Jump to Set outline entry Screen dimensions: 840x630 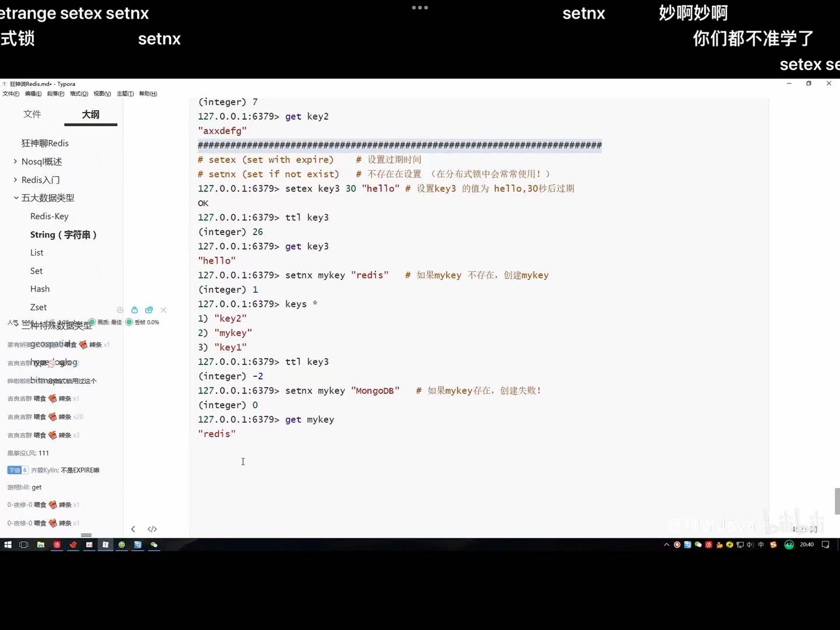(36, 271)
